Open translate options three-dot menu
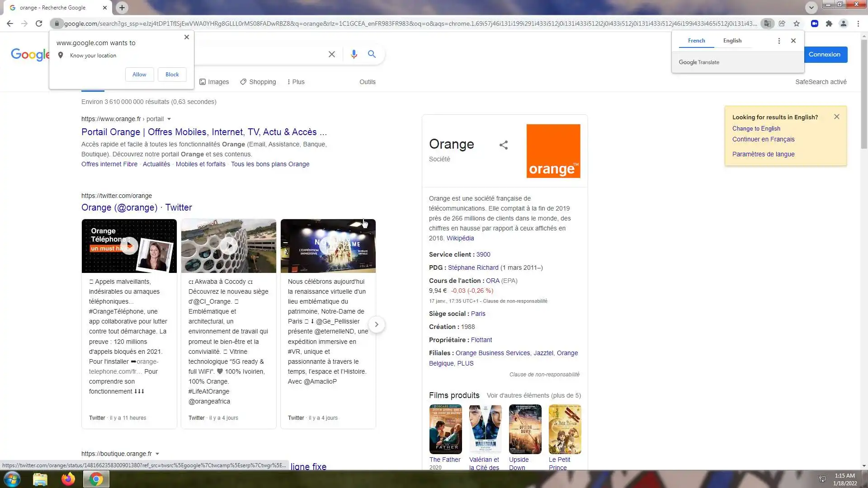This screenshot has height=488, width=868. click(x=778, y=41)
